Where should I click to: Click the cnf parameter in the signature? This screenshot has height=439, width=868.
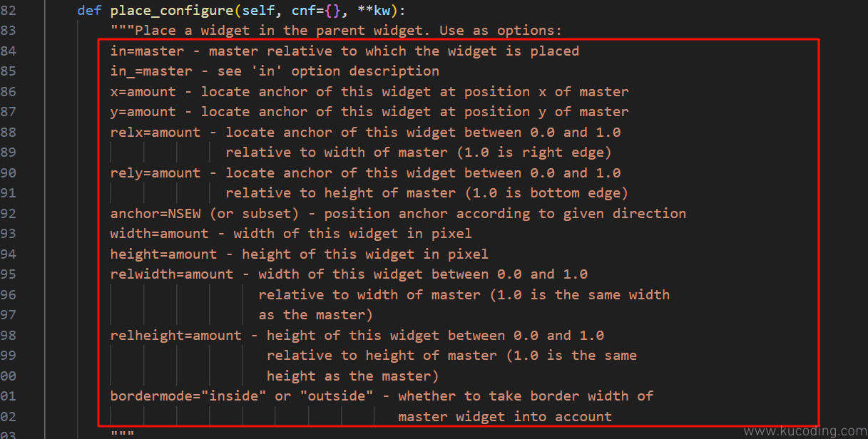click(304, 10)
